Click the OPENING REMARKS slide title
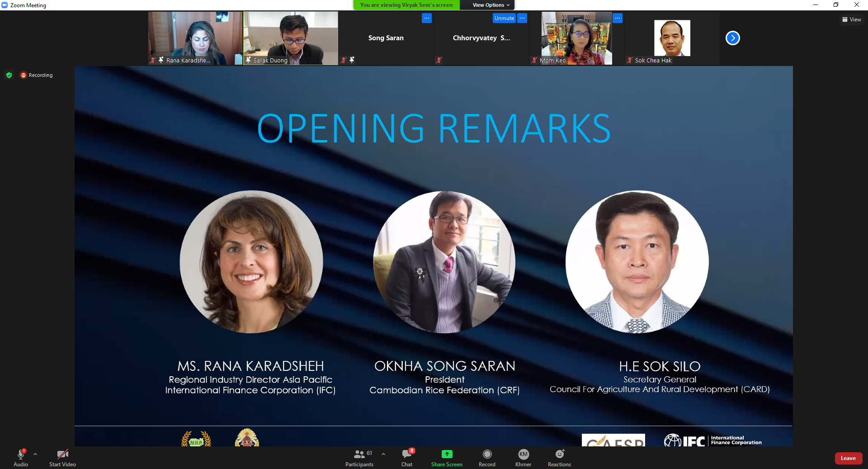This screenshot has height=469, width=868. tap(434, 128)
